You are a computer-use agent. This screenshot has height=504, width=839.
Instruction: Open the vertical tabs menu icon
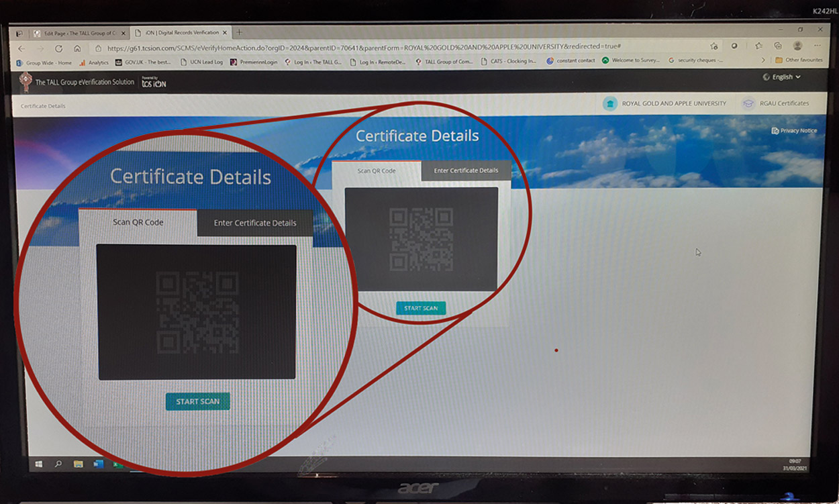click(x=19, y=33)
